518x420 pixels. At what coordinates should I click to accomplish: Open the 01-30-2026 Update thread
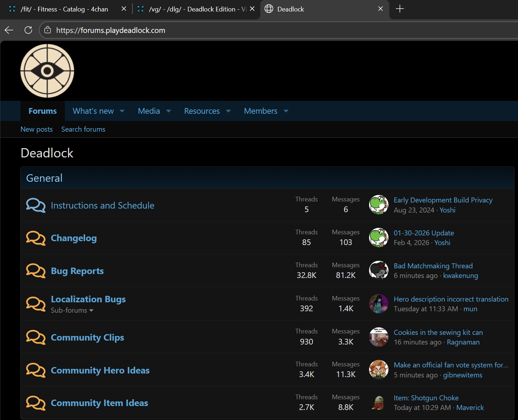[424, 233]
